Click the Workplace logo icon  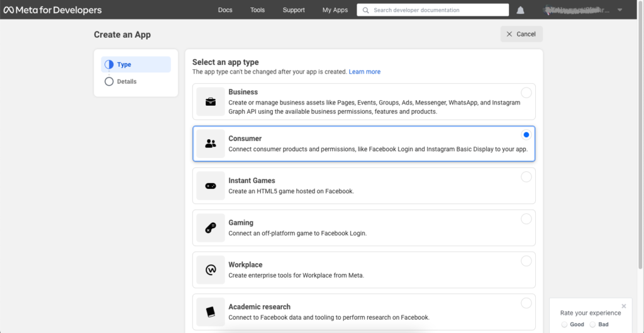click(x=211, y=269)
